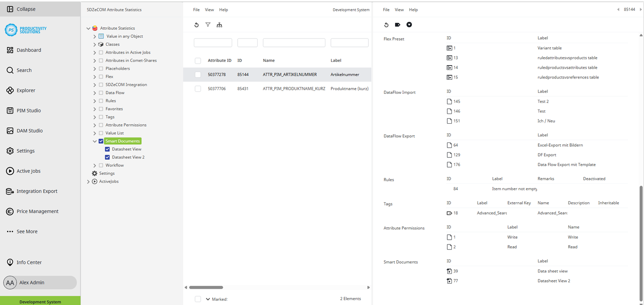Viewport: 644px width, 305px height.
Task: Open DAM Studio module
Action: [29, 131]
